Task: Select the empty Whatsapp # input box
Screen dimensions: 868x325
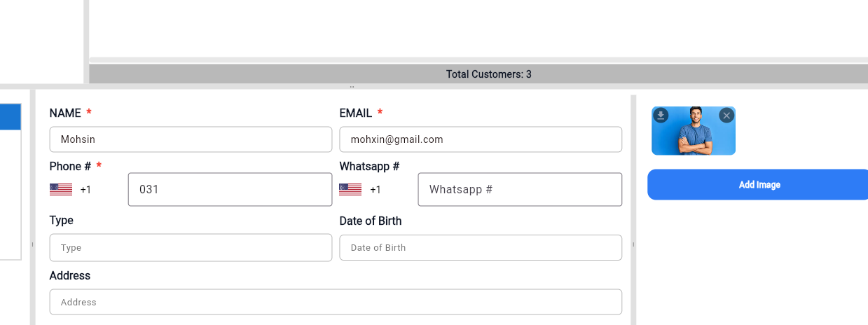Action: (520, 190)
